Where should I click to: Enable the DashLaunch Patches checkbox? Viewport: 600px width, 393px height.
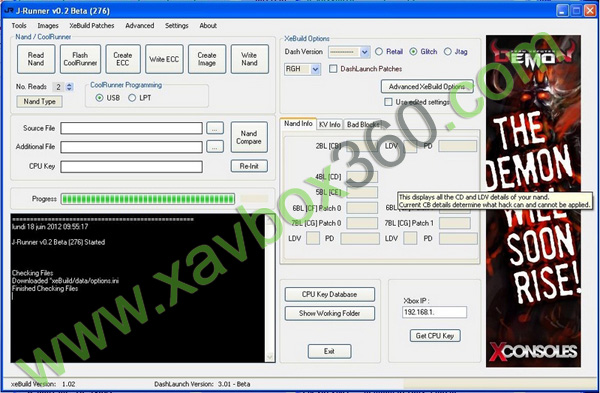(x=333, y=69)
